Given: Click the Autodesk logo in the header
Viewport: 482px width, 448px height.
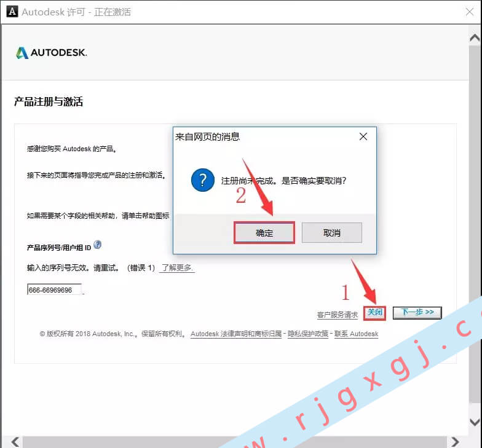Looking at the screenshot, I should pyautogui.click(x=52, y=53).
